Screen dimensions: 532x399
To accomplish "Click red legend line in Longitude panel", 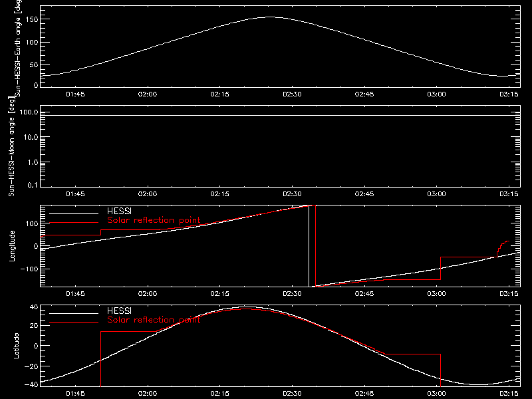I will (x=74, y=223).
